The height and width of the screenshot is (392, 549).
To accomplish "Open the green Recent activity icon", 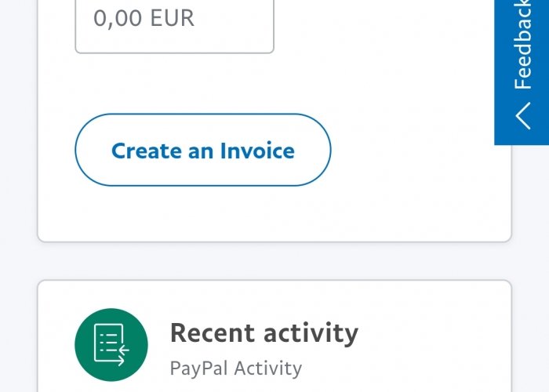I will [x=111, y=345].
